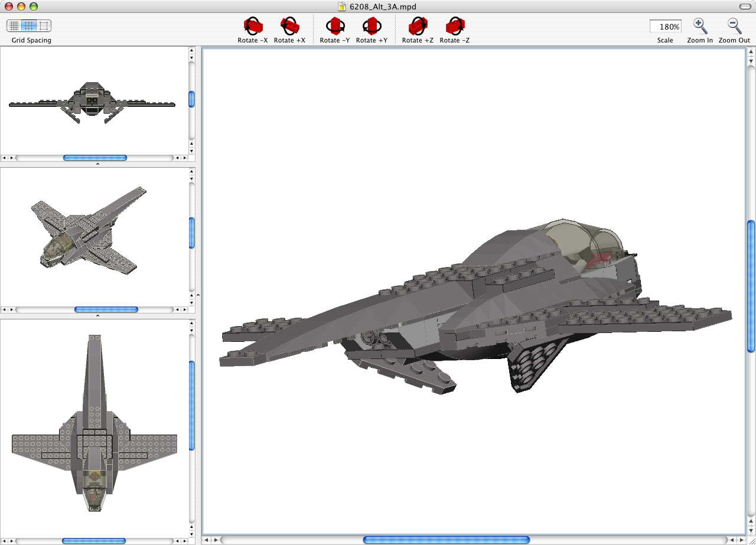The width and height of the screenshot is (756, 545).
Task: Rotate the model with the Rotate –Z icon
Action: 454,26
